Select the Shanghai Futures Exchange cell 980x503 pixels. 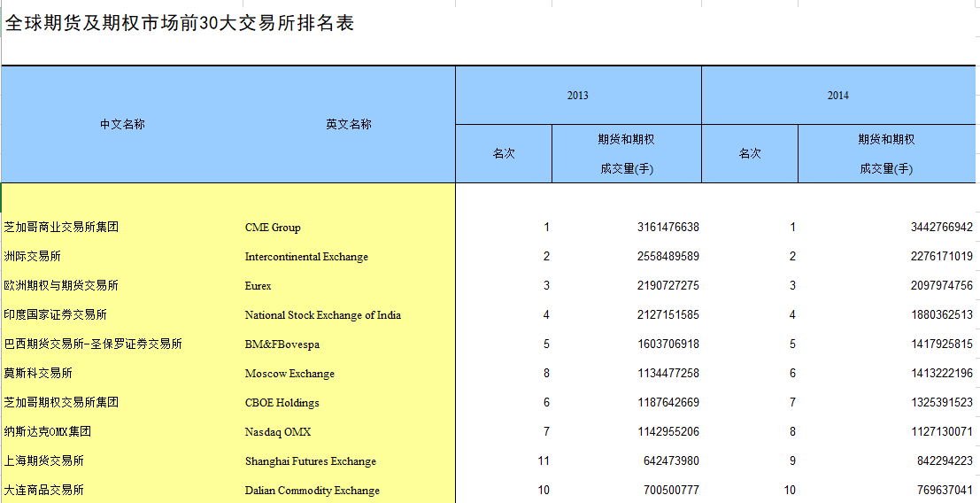(x=311, y=461)
